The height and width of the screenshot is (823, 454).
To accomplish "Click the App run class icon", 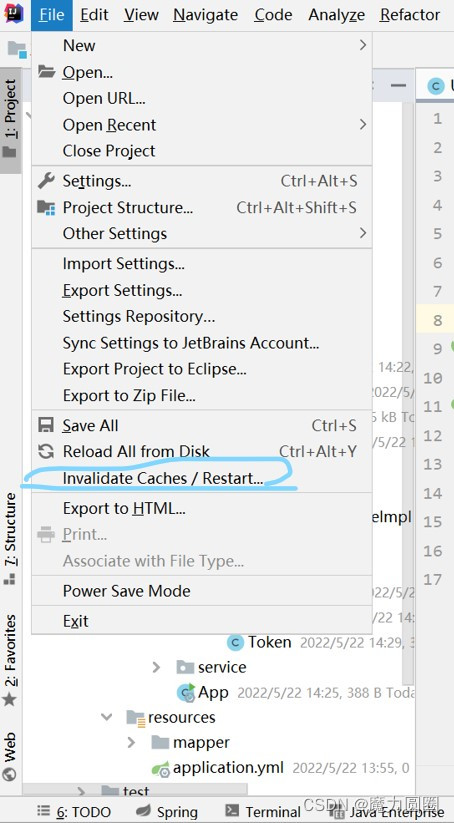I will pos(186,693).
